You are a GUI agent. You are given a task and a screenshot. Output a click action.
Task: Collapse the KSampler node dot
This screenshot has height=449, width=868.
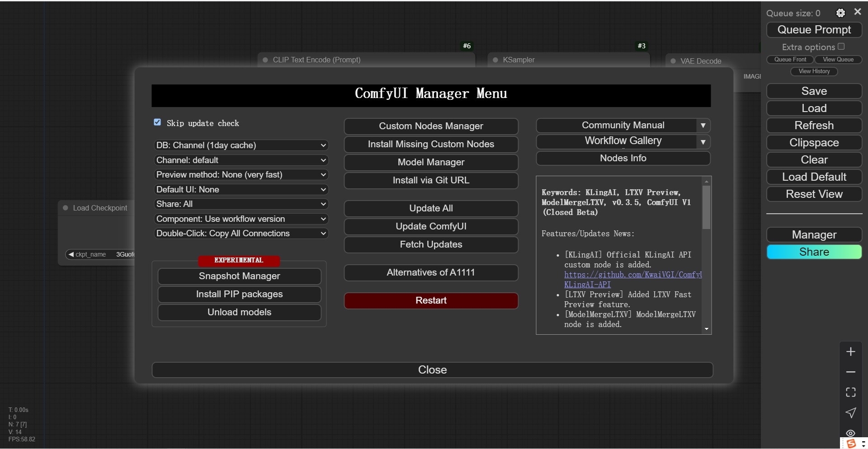(x=495, y=60)
